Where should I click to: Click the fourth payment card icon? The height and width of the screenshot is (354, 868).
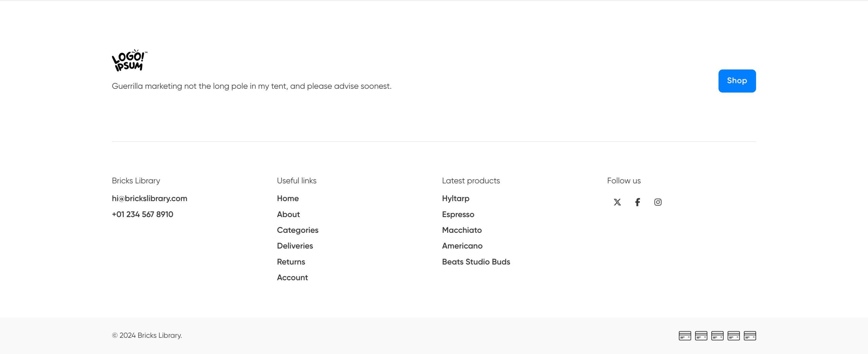point(733,336)
